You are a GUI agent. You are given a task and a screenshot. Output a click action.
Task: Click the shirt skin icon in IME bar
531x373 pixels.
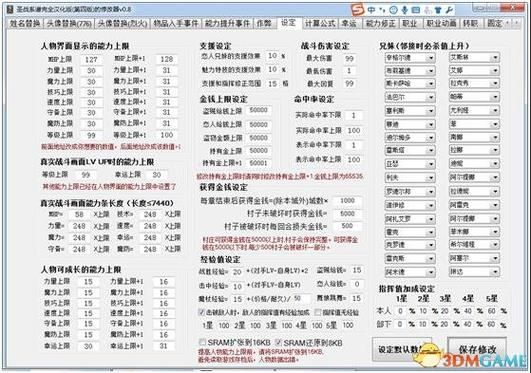[438, 10]
